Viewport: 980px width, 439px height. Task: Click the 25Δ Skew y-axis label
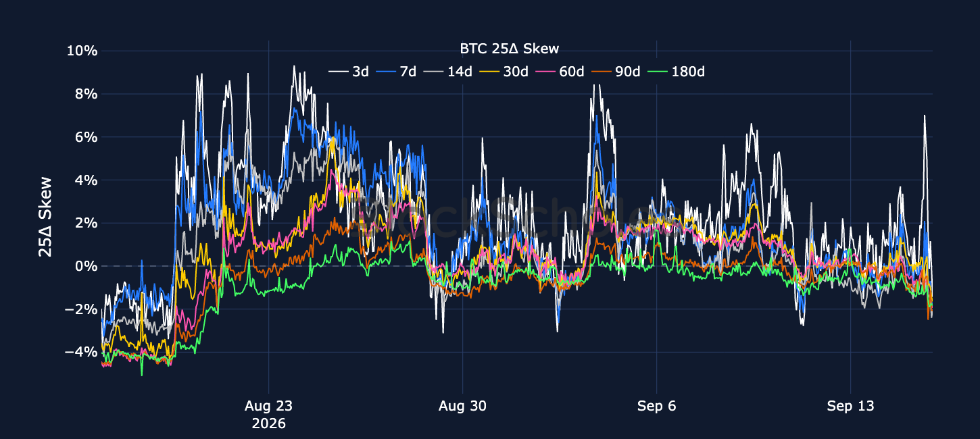pyautogui.click(x=45, y=216)
